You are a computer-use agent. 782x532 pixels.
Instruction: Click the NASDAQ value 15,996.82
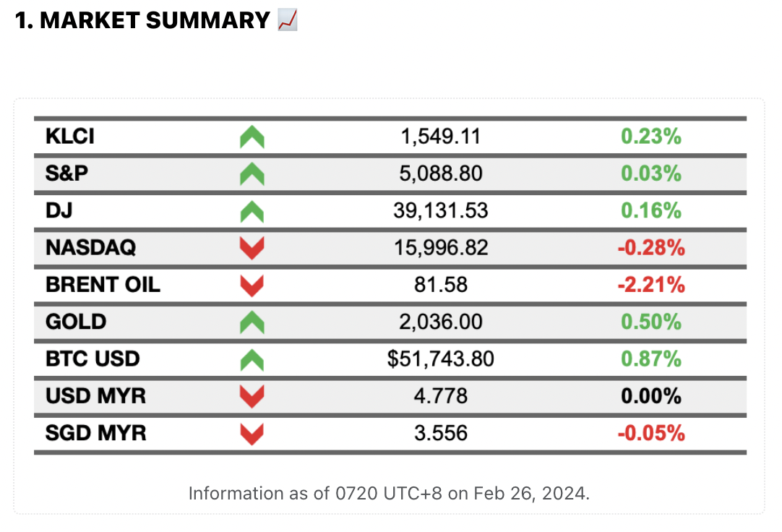point(441,248)
